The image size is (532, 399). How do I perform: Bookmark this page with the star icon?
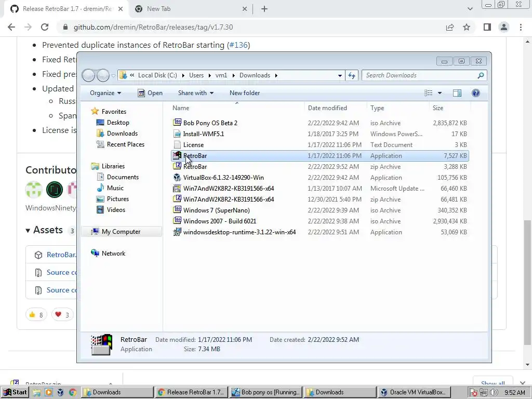tap(467, 27)
